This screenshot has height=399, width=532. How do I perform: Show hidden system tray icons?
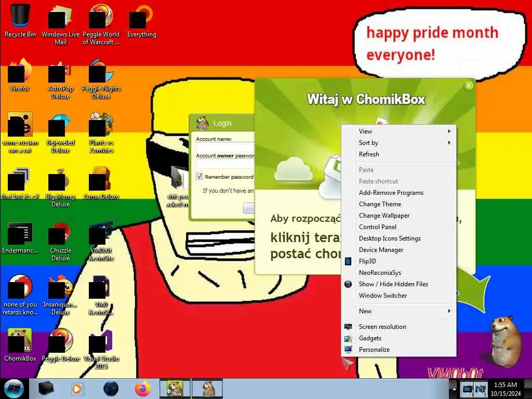click(453, 389)
